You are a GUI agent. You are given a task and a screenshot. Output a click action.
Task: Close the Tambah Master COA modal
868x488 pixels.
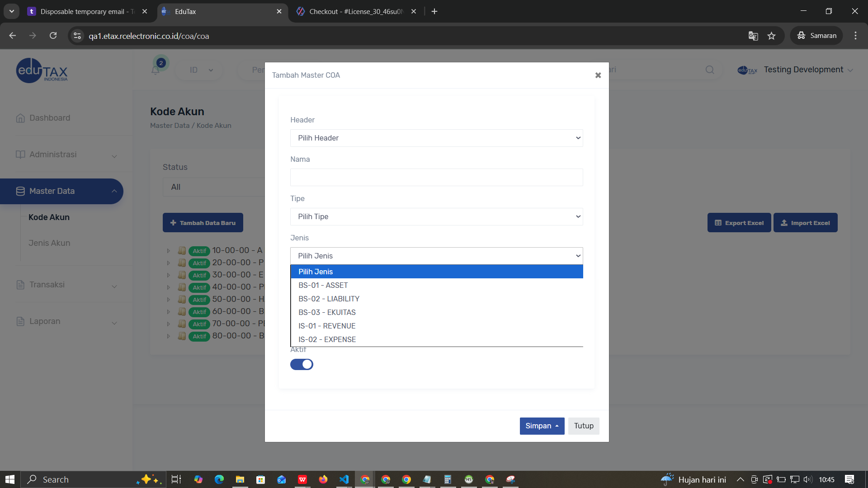pos(598,75)
